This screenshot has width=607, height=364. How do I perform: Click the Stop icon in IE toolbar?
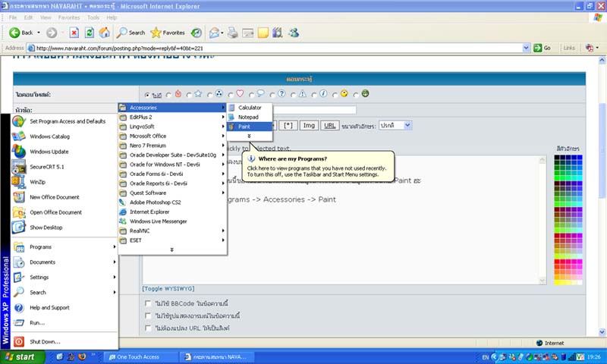click(74, 33)
